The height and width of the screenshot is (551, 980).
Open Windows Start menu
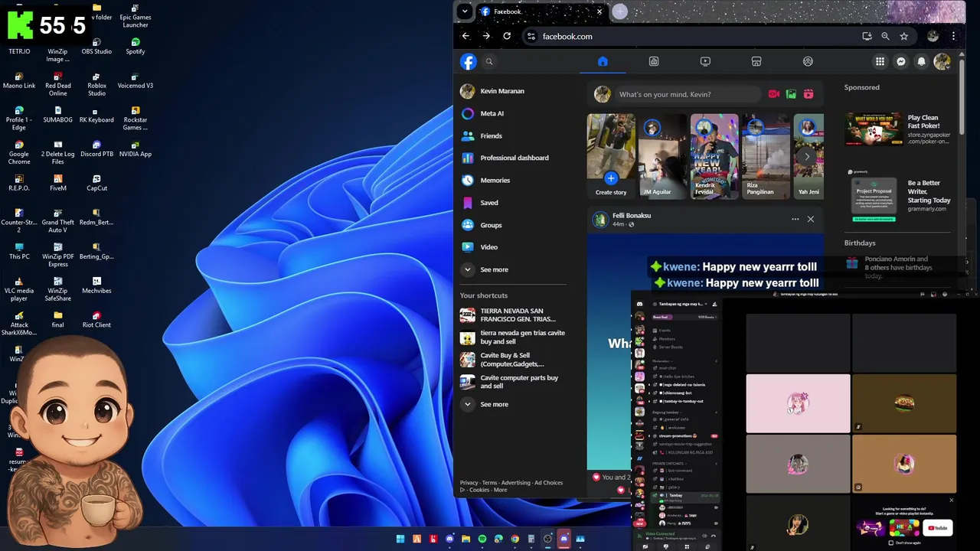tap(400, 540)
